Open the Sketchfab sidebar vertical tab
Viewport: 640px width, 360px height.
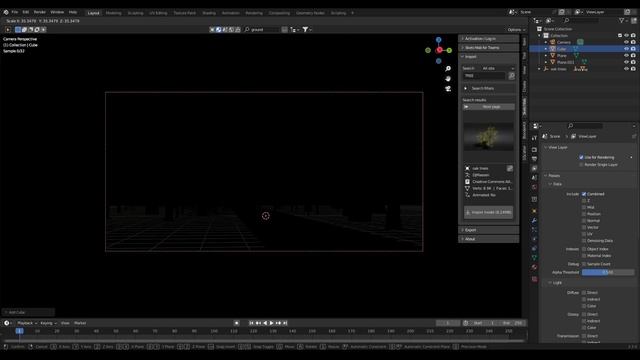click(524, 107)
